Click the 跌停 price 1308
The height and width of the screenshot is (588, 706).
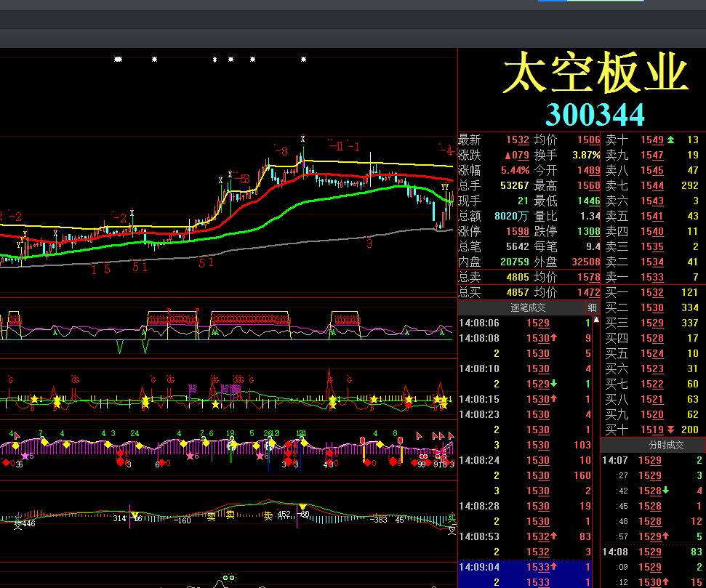(x=588, y=231)
